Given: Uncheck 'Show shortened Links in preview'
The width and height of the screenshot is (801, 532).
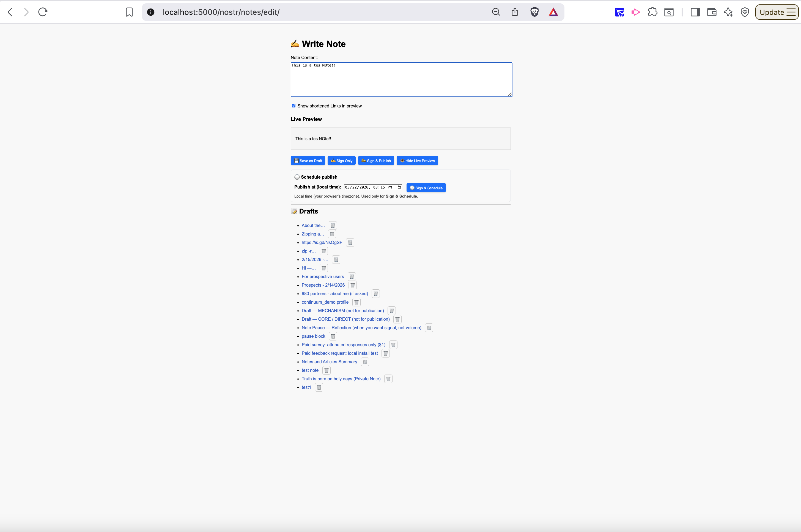Looking at the screenshot, I should pyautogui.click(x=294, y=106).
